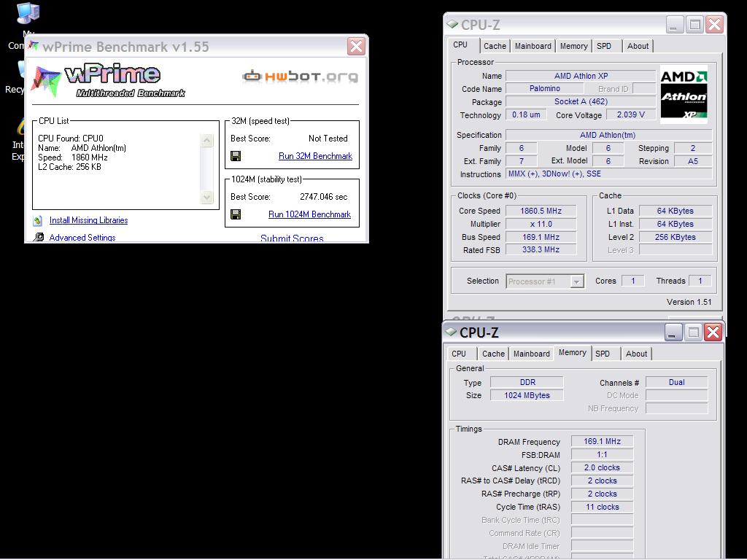
Task: Click the 1024M Best Score 2747.046 sec
Action: [x=323, y=197]
